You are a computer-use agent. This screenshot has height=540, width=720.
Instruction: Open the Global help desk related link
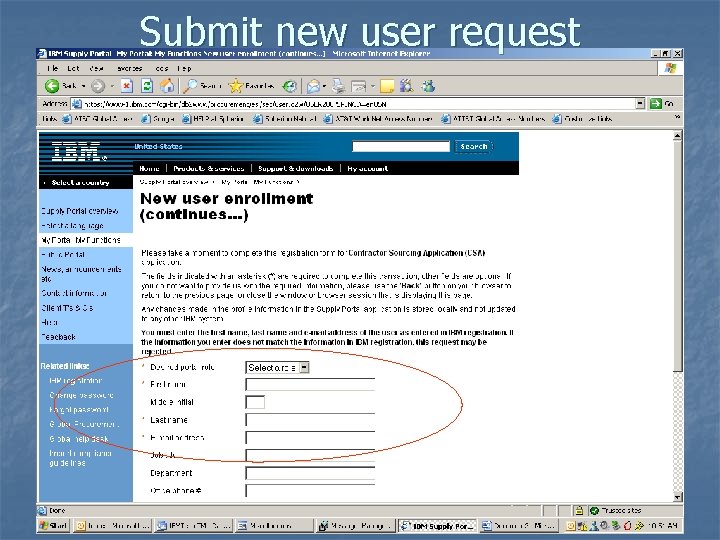coord(79,439)
